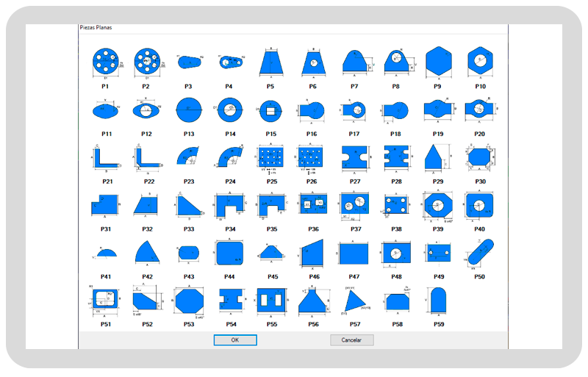The height and width of the screenshot is (377, 588).
Task: Select the P59 arched rectangle piece
Action: 438,301
